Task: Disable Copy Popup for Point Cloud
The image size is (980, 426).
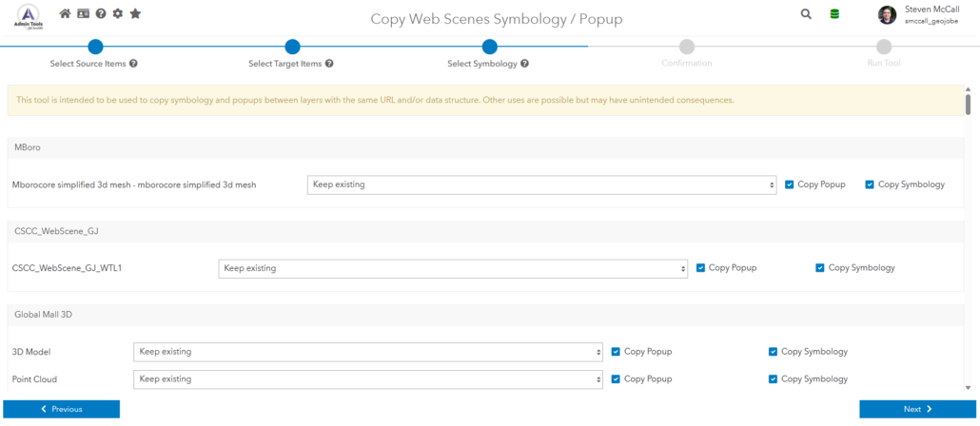Action: [616, 379]
